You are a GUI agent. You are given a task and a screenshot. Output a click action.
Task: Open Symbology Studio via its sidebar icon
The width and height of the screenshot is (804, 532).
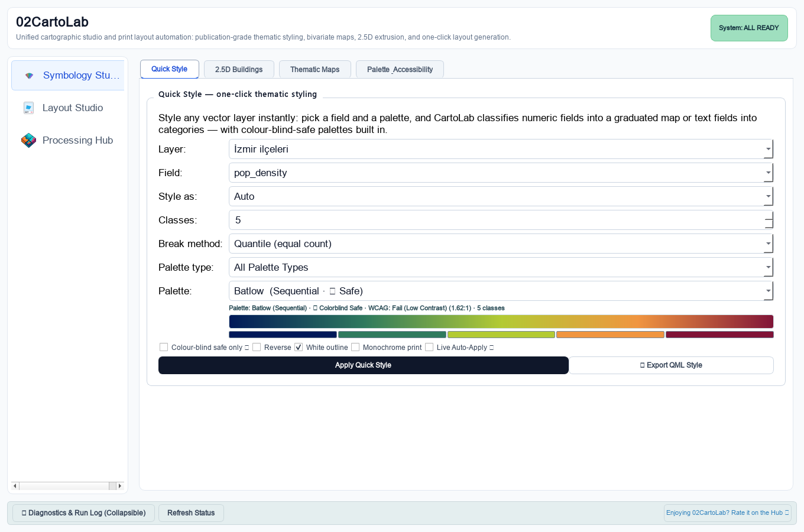tap(29, 76)
